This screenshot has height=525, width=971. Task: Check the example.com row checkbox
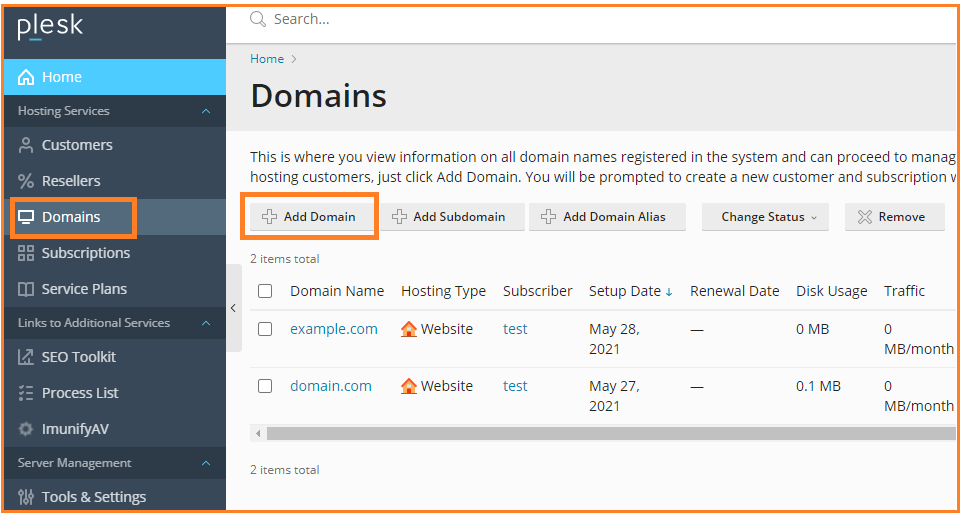pos(265,329)
